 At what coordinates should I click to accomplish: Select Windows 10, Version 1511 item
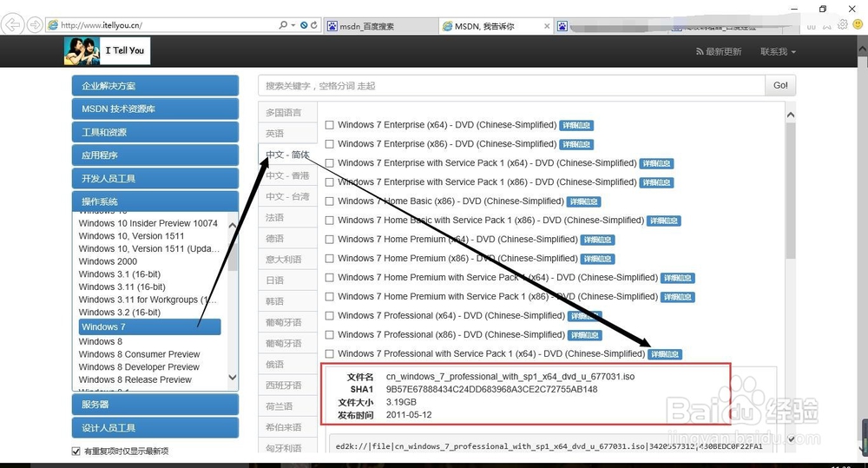[131, 236]
